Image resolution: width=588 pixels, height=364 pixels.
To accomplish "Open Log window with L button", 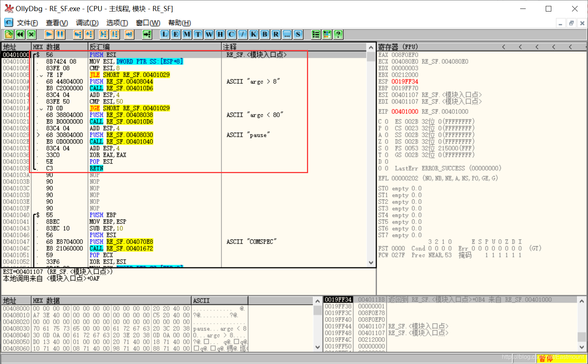I will (165, 34).
